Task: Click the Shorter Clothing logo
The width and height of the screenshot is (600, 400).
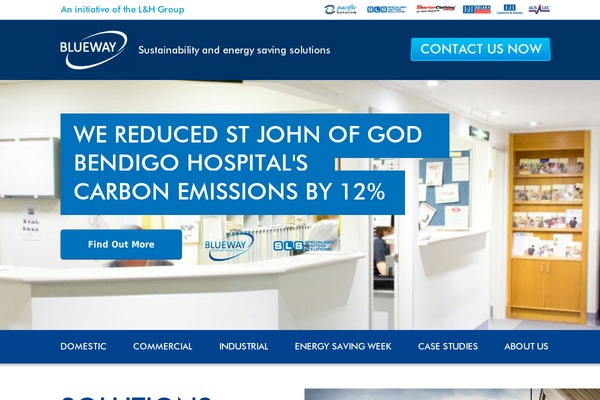Action: click(x=436, y=9)
